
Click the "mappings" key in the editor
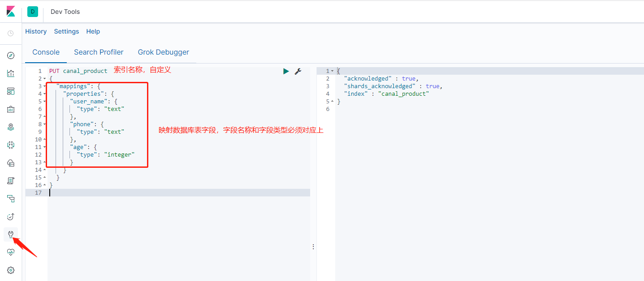(73, 86)
